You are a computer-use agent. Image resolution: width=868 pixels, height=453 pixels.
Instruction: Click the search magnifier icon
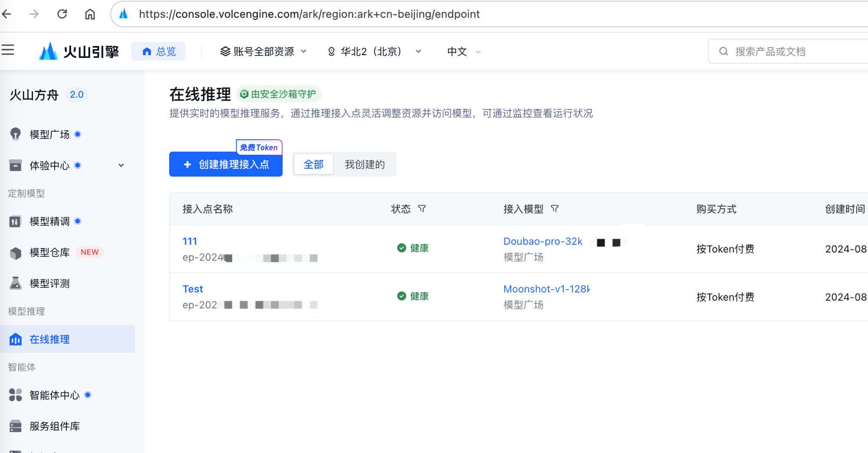pyautogui.click(x=723, y=52)
